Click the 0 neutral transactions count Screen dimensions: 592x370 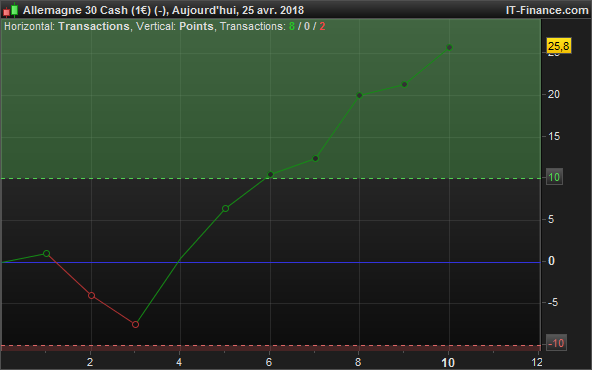(x=307, y=26)
